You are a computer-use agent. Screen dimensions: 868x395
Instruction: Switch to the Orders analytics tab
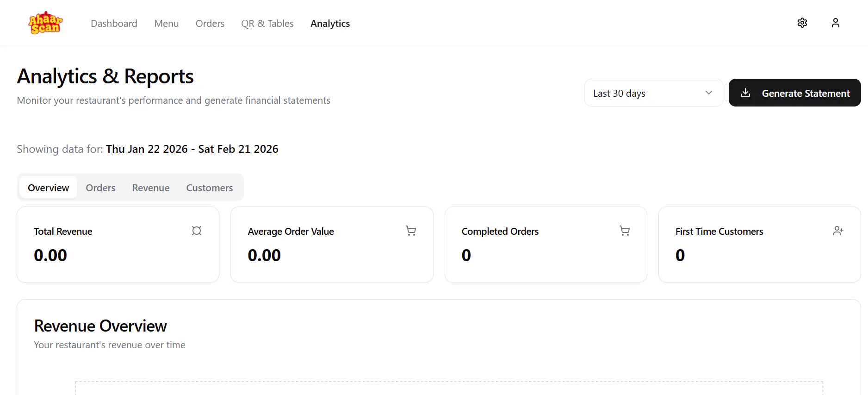[100, 188]
